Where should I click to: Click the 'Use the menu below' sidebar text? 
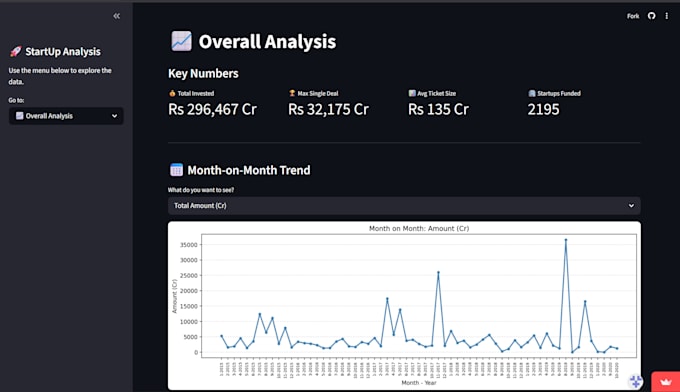60,76
